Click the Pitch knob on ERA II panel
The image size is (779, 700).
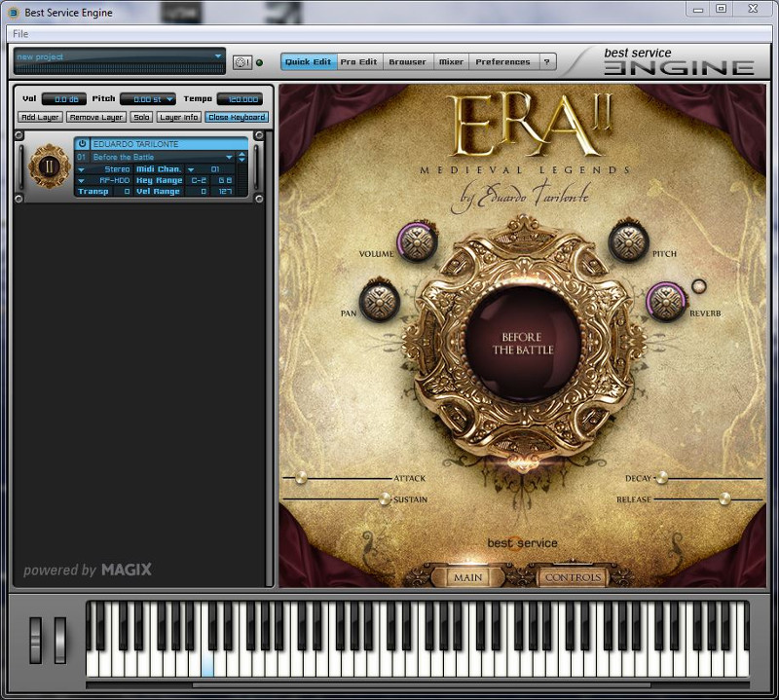pos(628,242)
